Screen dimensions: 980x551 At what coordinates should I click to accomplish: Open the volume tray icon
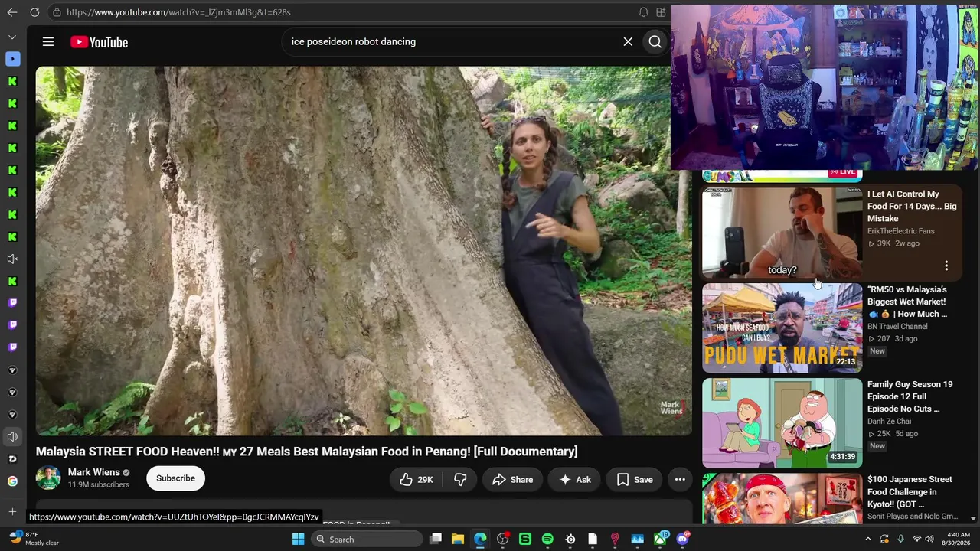point(929,540)
